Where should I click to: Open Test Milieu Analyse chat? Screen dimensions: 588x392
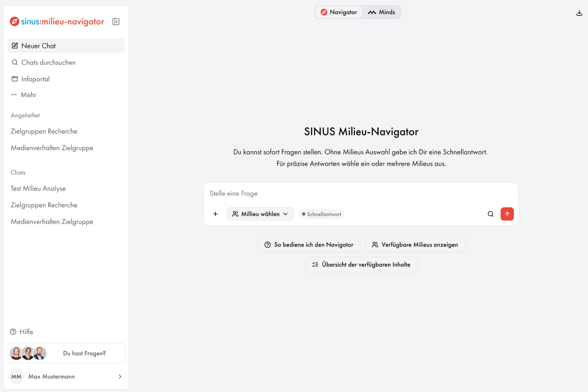pyautogui.click(x=38, y=188)
